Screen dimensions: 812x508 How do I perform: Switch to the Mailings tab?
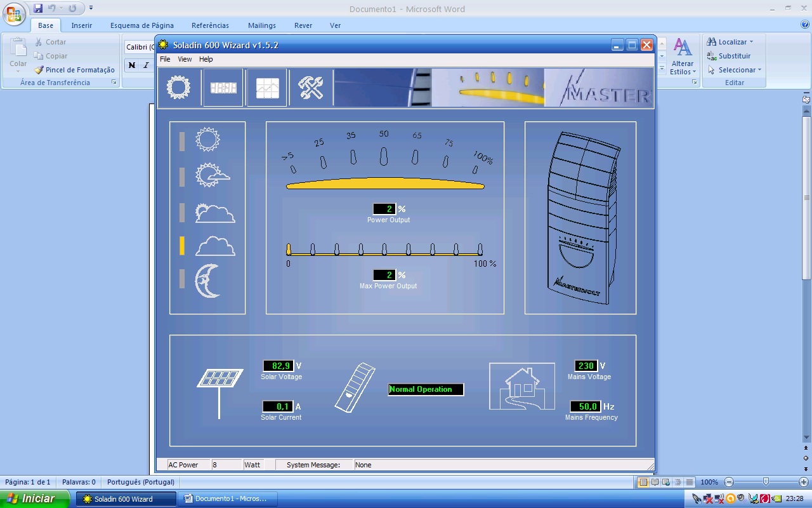262,25
